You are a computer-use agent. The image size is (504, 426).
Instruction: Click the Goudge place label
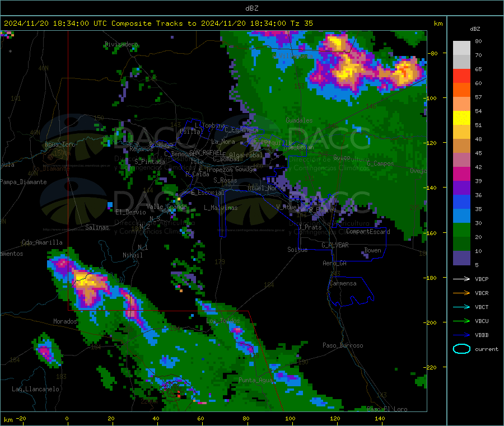(245, 169)
